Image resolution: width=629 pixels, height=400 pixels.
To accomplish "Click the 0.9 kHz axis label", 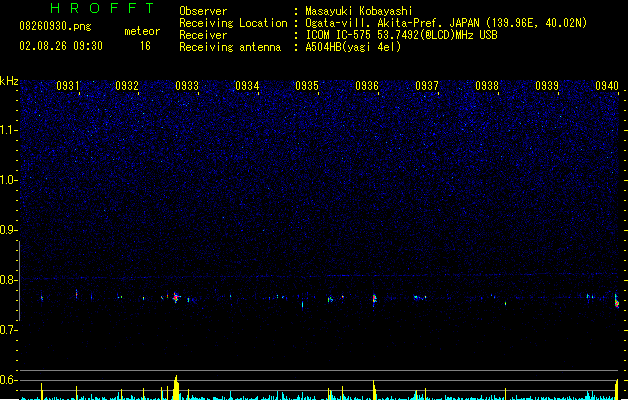I will tap(8, 230).
